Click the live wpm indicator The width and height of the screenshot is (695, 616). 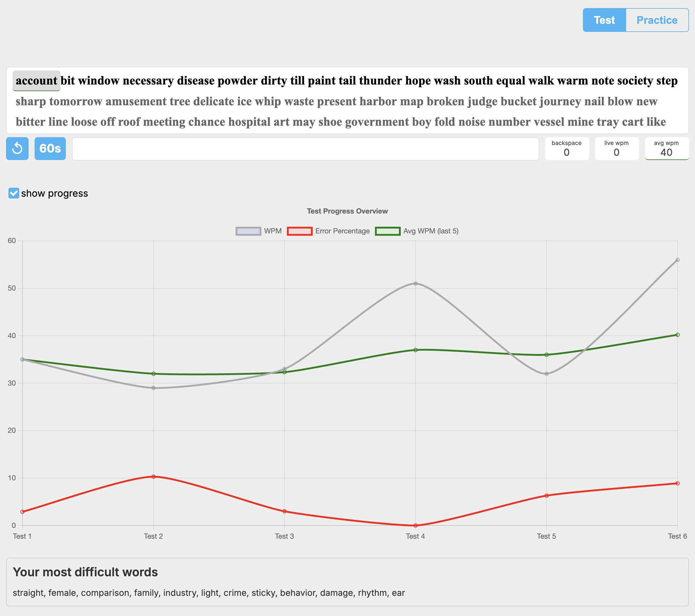tap(617, 148)
